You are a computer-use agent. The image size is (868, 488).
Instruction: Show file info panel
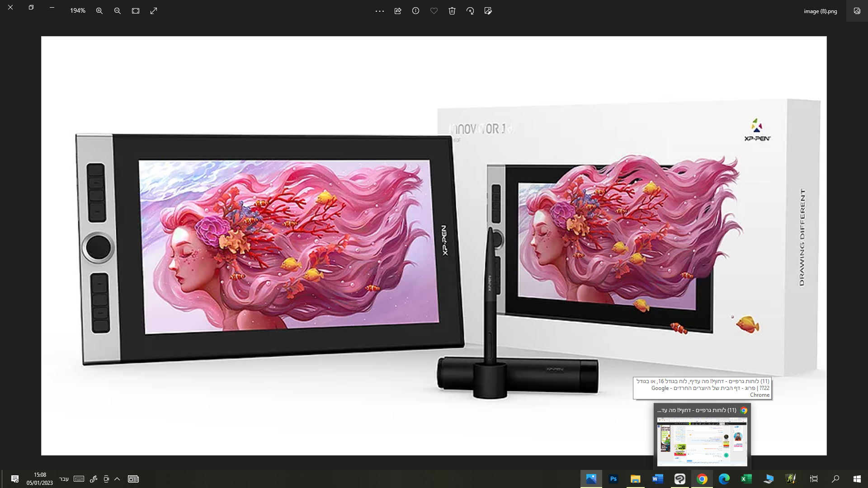416,11
